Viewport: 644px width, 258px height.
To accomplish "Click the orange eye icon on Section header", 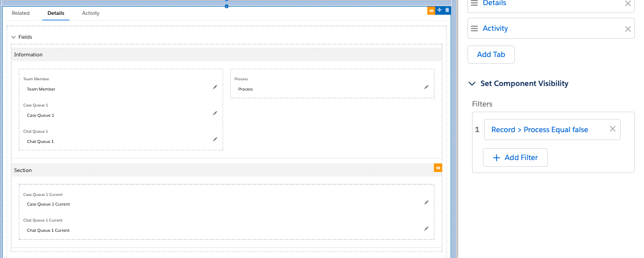I will (x=438, y=168).
